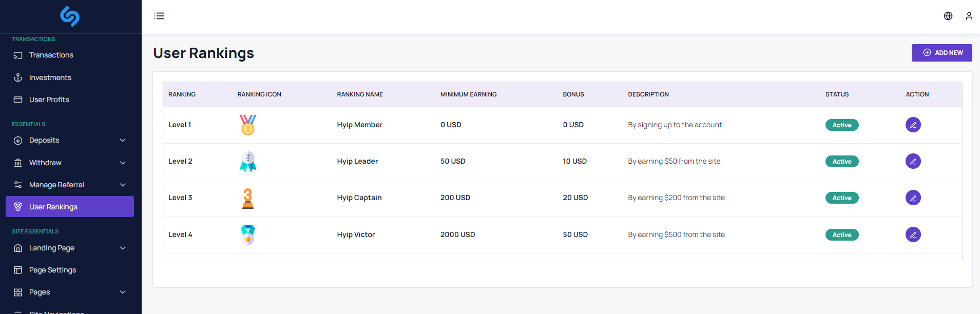
Task: Click the edit pencil for Hyip Leader row
Action: pos(913,161)
